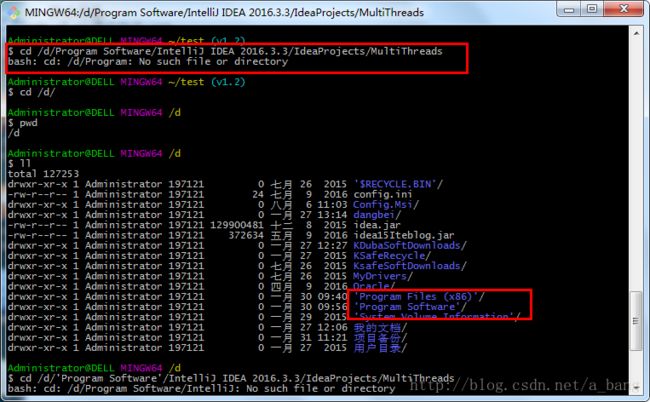Click the KsafeSoftDownloads directory name
The width and height of the screenshot is (650, 402).
[x=410, y=266]
